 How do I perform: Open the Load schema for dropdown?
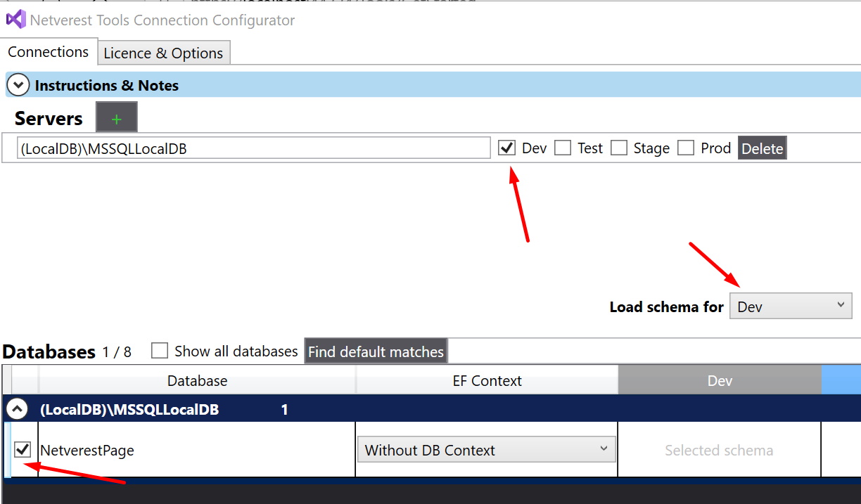[x=791, y=306]
